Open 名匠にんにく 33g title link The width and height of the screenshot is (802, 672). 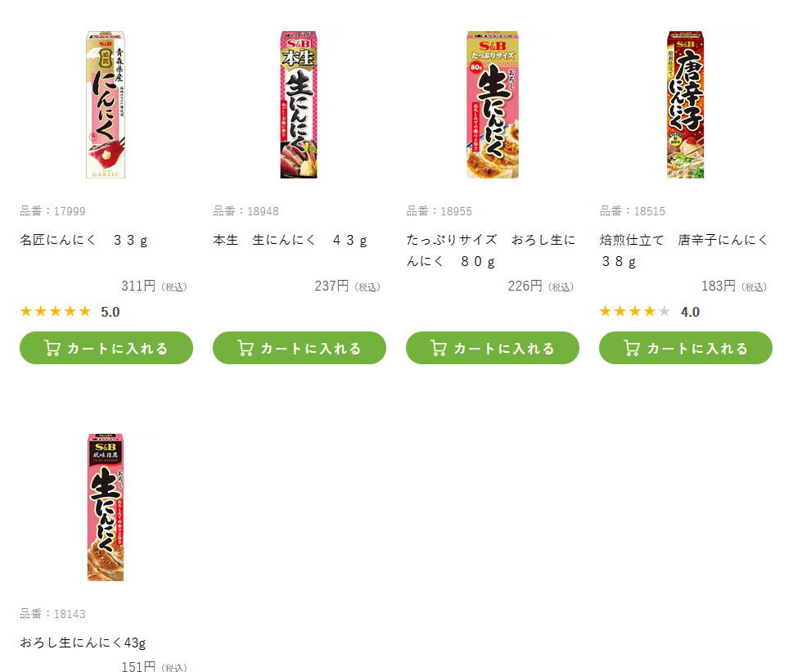pyautogui.click(x=83, y=240)
